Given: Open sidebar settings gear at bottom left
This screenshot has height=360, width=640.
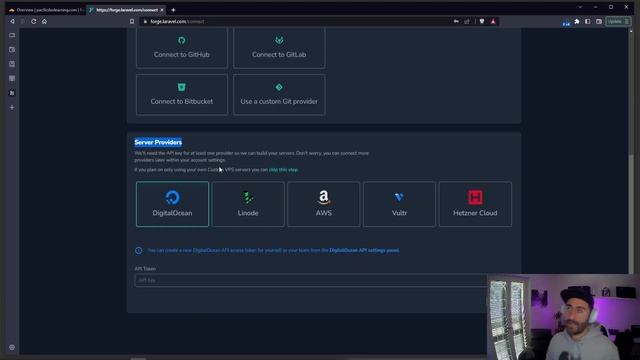Looking at the screenshot, I should click(x=12, y=347).
